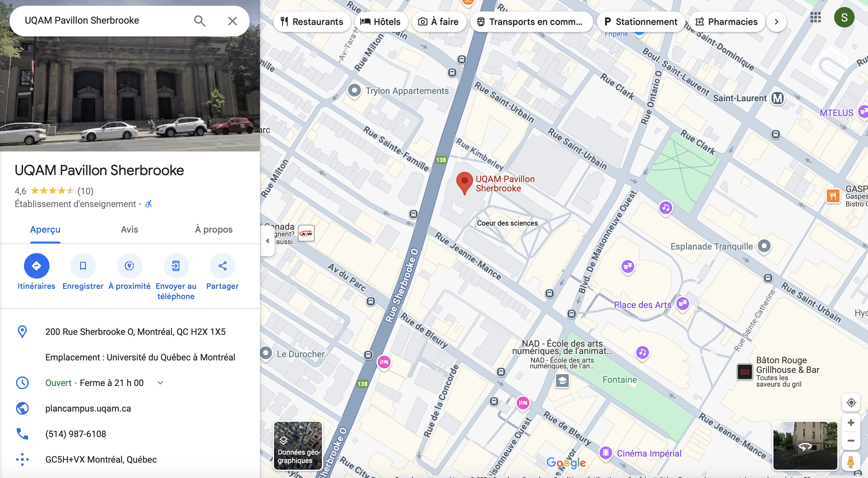Screen dimensions: 868x478
Task: Click the Itinéraires directions button
Action: (x=36, y=266)
